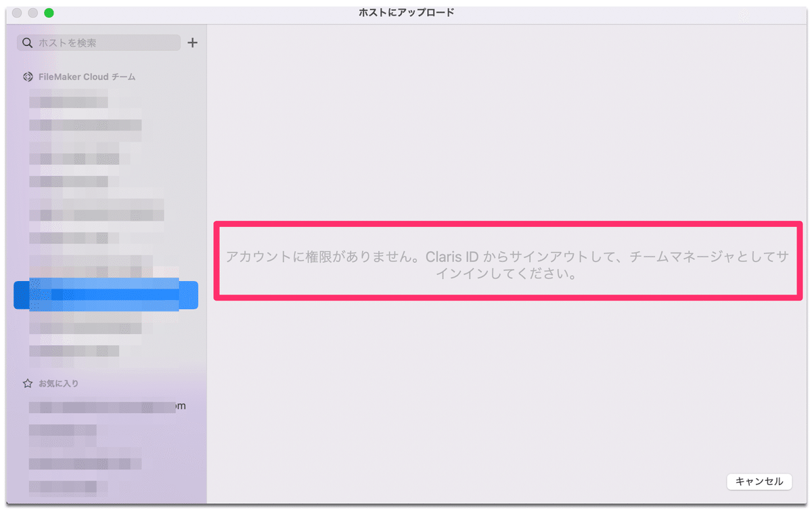Select the first host under FileMaker Cloud チーム

pyautogui.click(x=68, y=100)
